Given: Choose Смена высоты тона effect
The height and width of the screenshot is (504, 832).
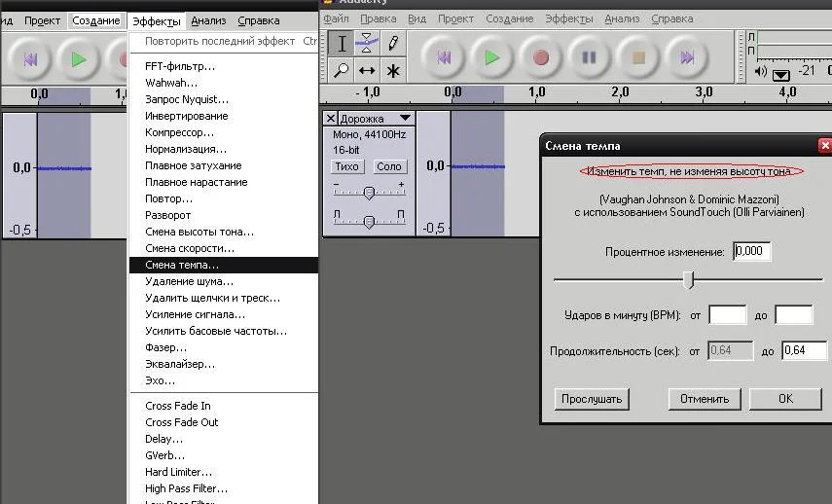Looking at the screenshot, I should click(224, 232).
